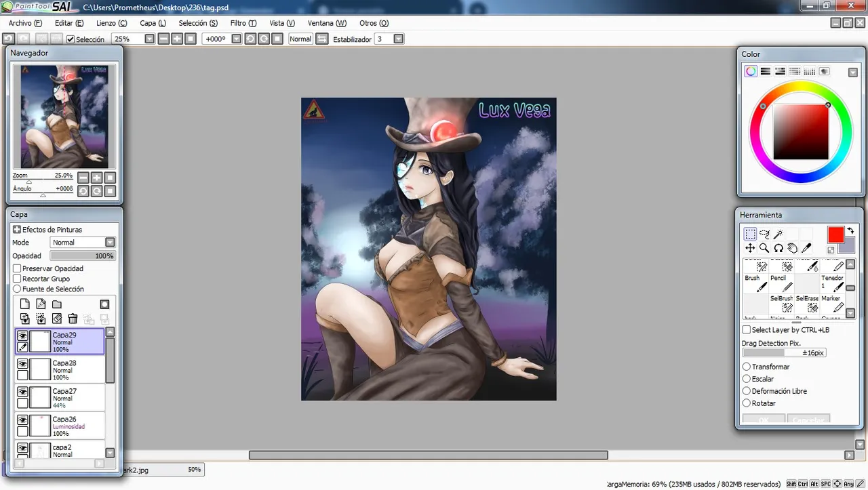
Task: Choose the SelBrush preset
Action: point(782,304)
